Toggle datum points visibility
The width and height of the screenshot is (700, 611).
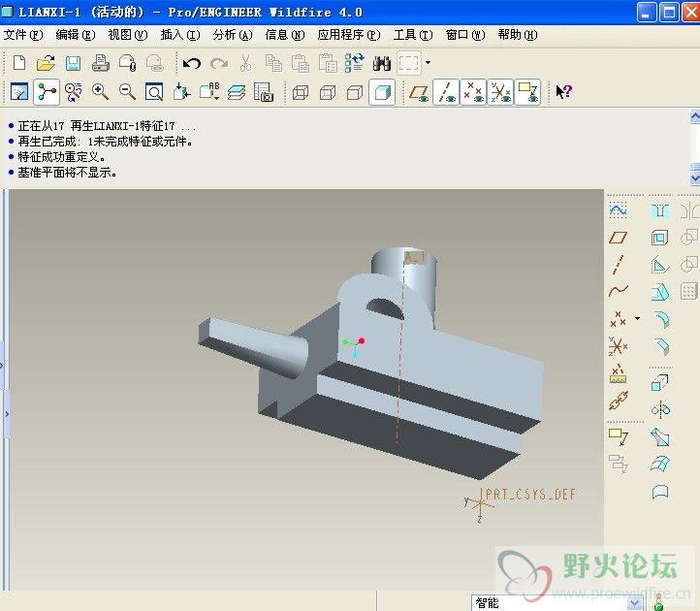point(473,92)
